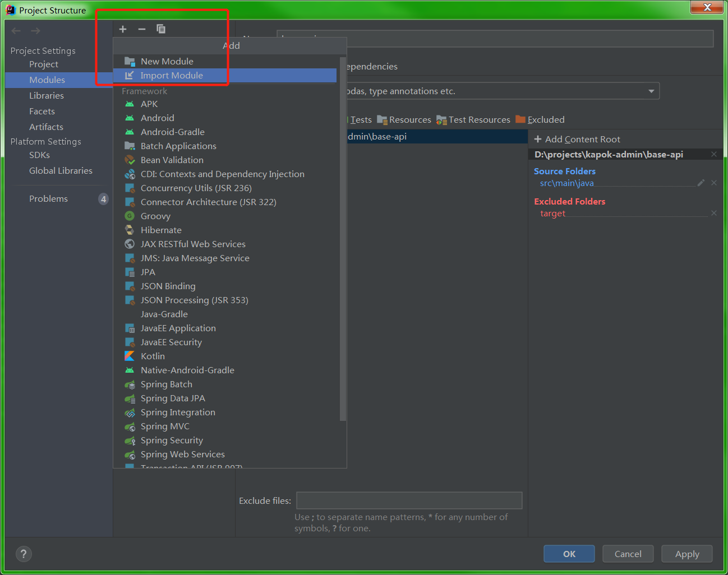Image resolution: width=728 pixels, height=575 pixels.
Task: Click the Apply button
Action: click(687, 554)
